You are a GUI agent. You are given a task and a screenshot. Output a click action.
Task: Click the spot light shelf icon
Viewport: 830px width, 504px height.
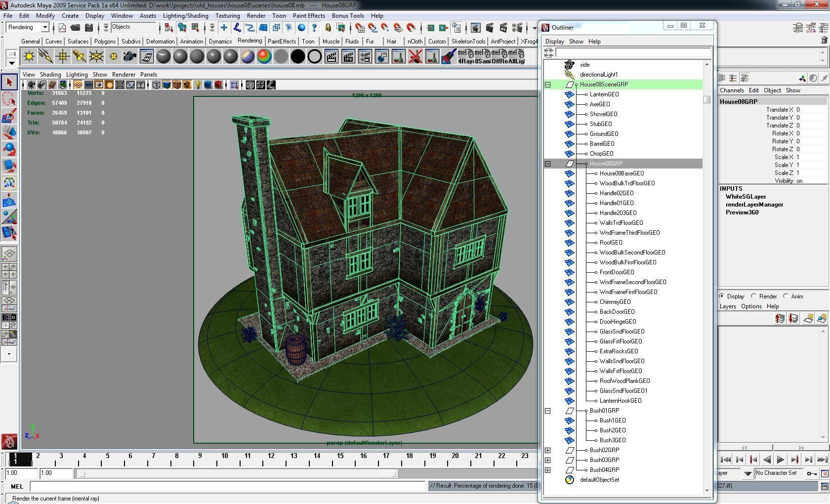(x=80, y=57)
